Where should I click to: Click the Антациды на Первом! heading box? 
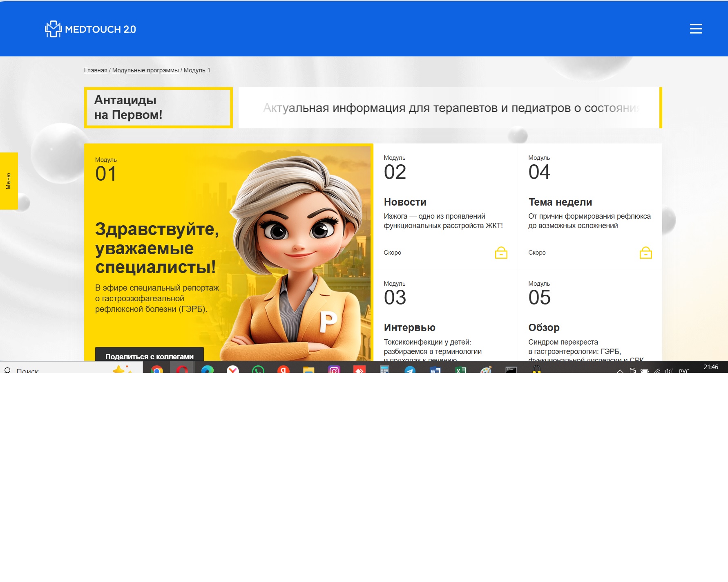point(159,107)
